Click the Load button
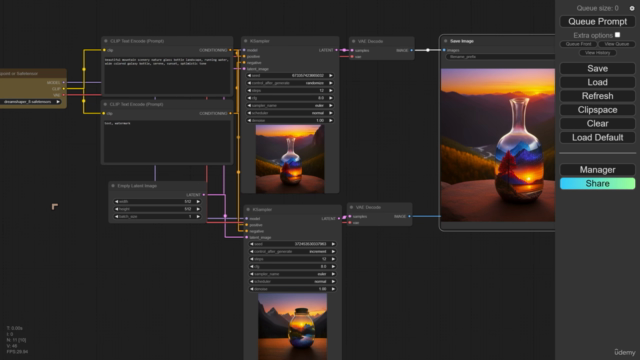640x360 pixels. coord(597,82)
